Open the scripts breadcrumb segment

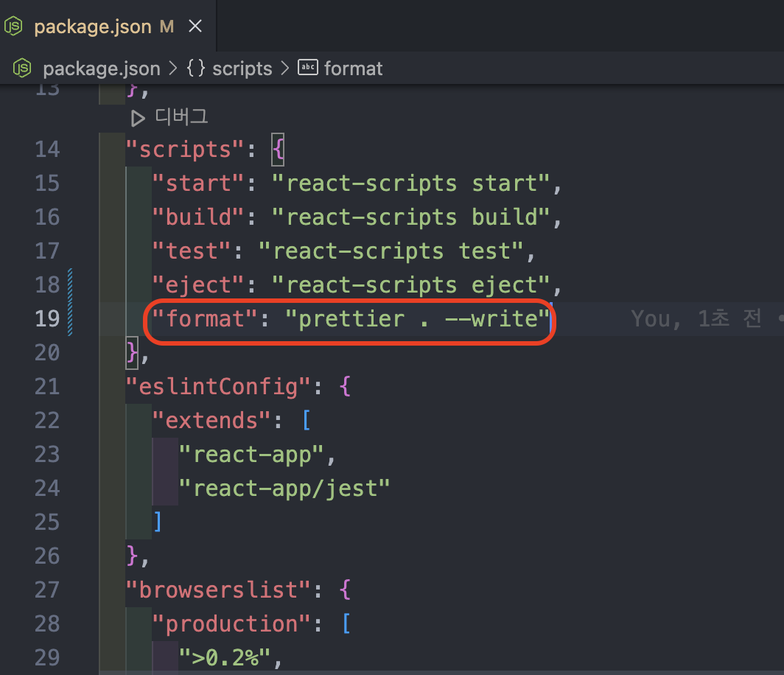click(x=242, y=69)
